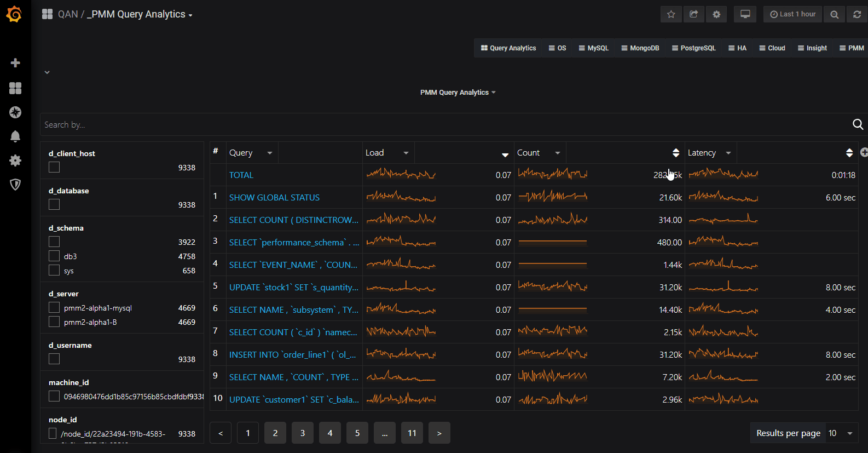Expand the PMM Query Analytics panel title menu
This screenshot has height=453, width=868.
click(458, 93)
